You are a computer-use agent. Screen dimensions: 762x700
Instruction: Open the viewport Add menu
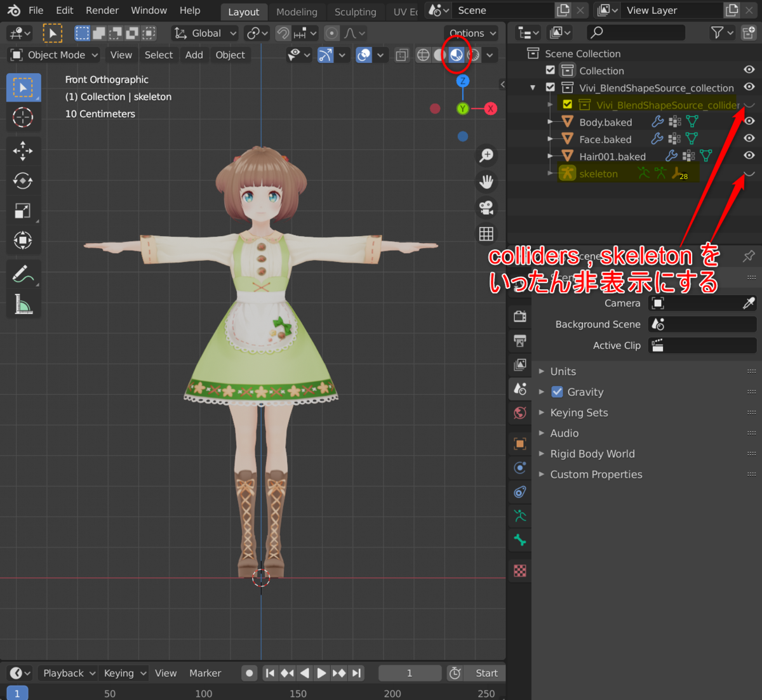(x=194, y=55)
